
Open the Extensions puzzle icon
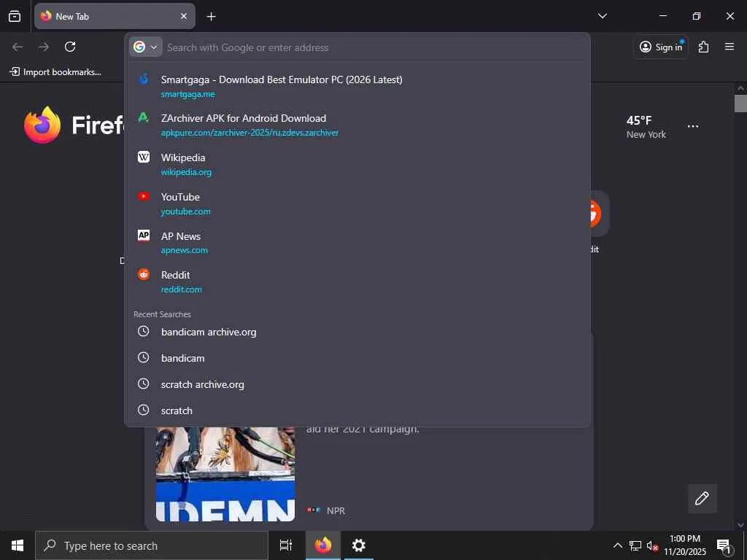click(x=703, y=47)
